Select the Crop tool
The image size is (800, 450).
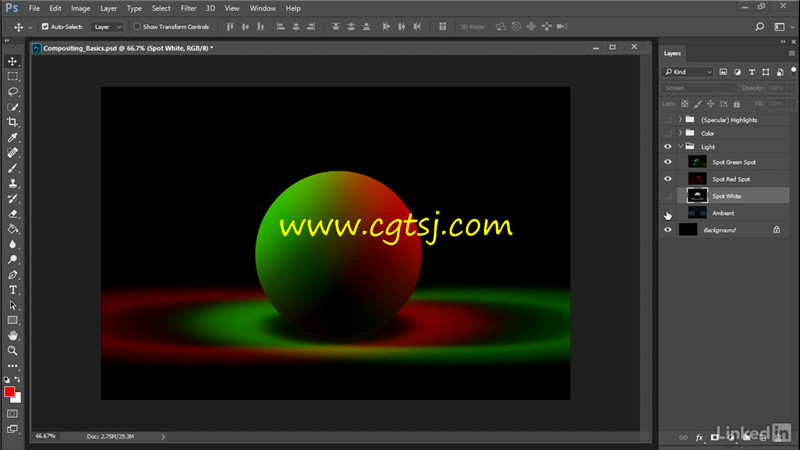click(13, 122)
